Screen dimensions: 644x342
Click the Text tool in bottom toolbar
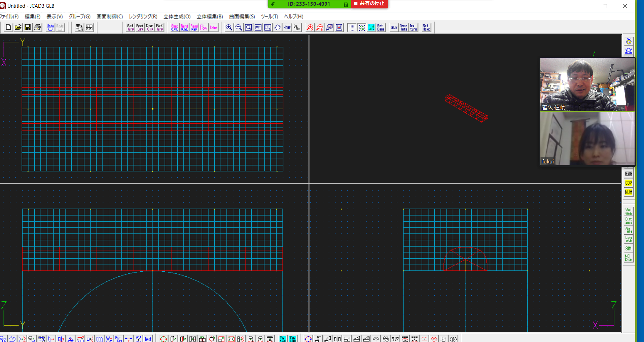[148, 339]
